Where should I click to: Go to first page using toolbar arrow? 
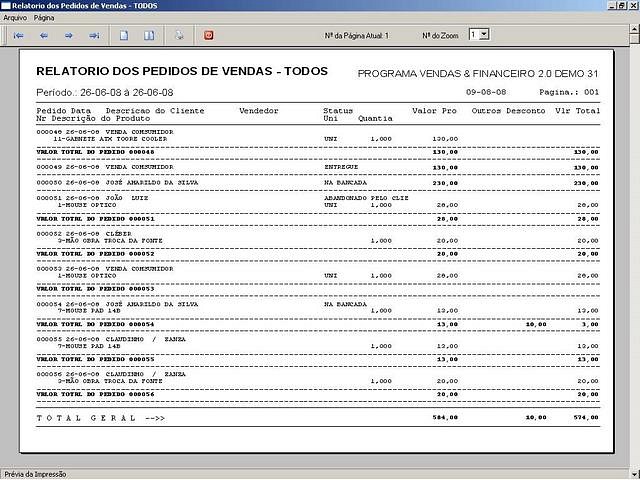[x=18, y=35]
